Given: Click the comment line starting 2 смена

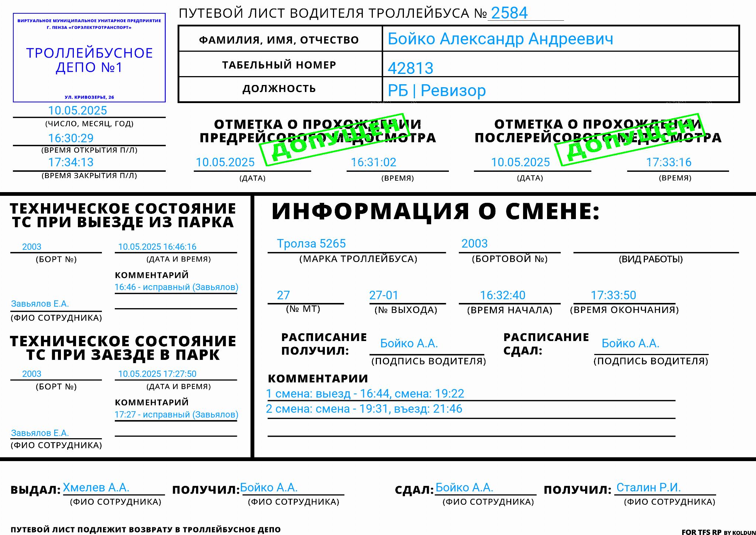Looking at the screenshot, I should pos(364,409).
